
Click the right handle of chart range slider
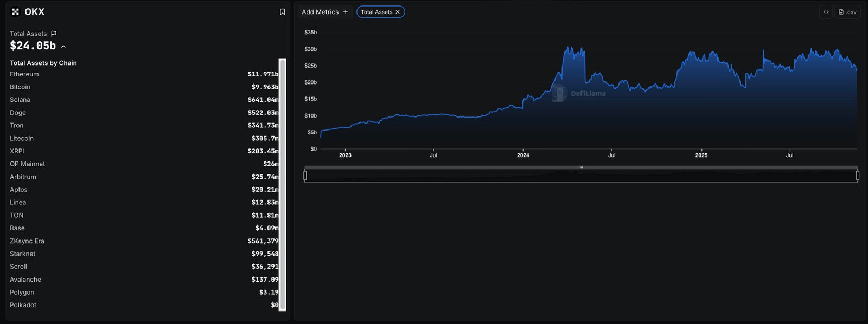tap(858, 176)
